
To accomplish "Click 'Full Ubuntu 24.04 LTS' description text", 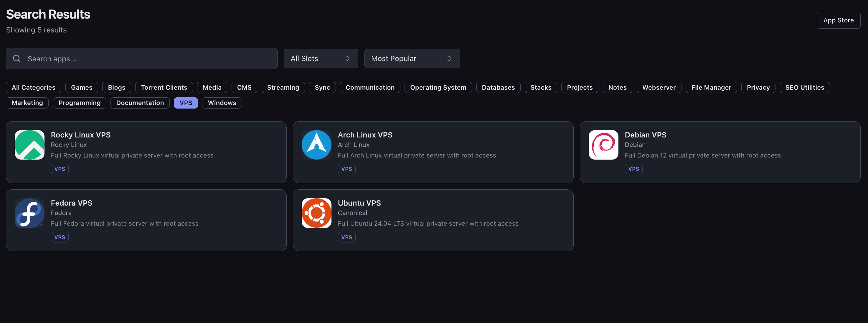I will [428, 223].
